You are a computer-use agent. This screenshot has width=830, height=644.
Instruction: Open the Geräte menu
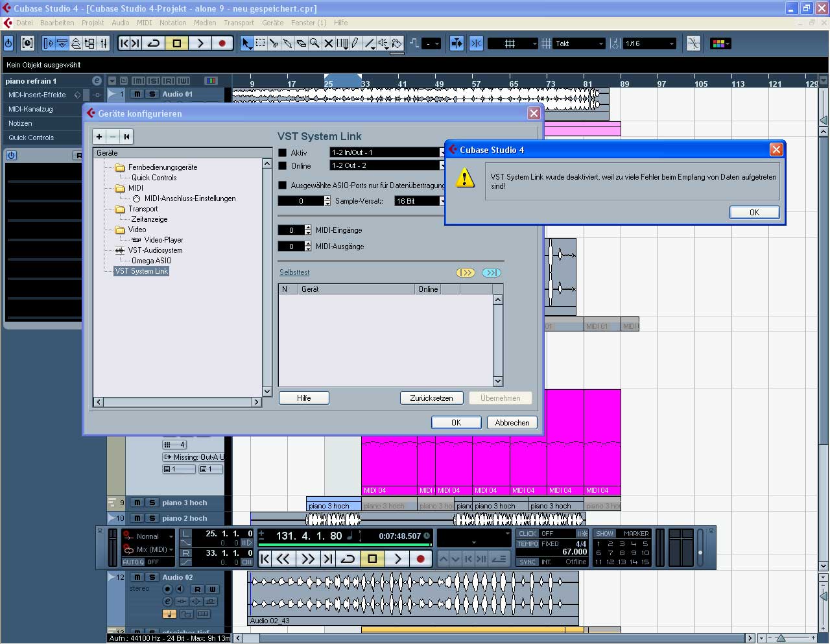click(273, 23)
